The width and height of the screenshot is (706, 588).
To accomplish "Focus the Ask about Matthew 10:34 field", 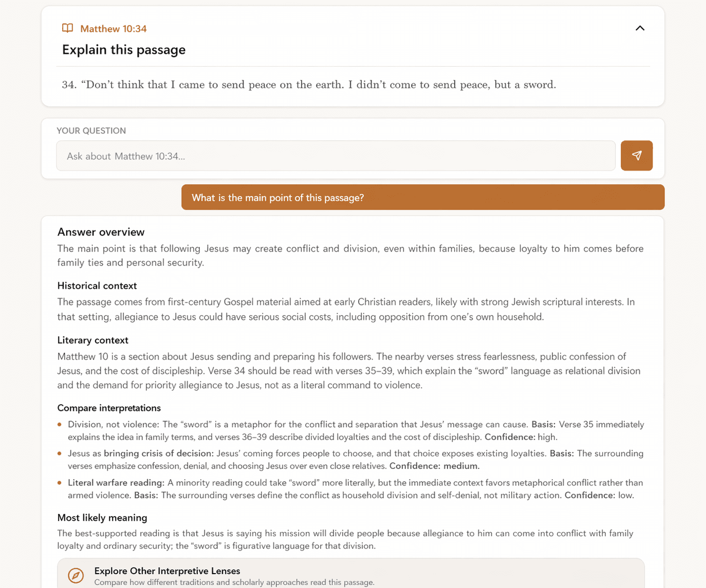I will point(336,156).
